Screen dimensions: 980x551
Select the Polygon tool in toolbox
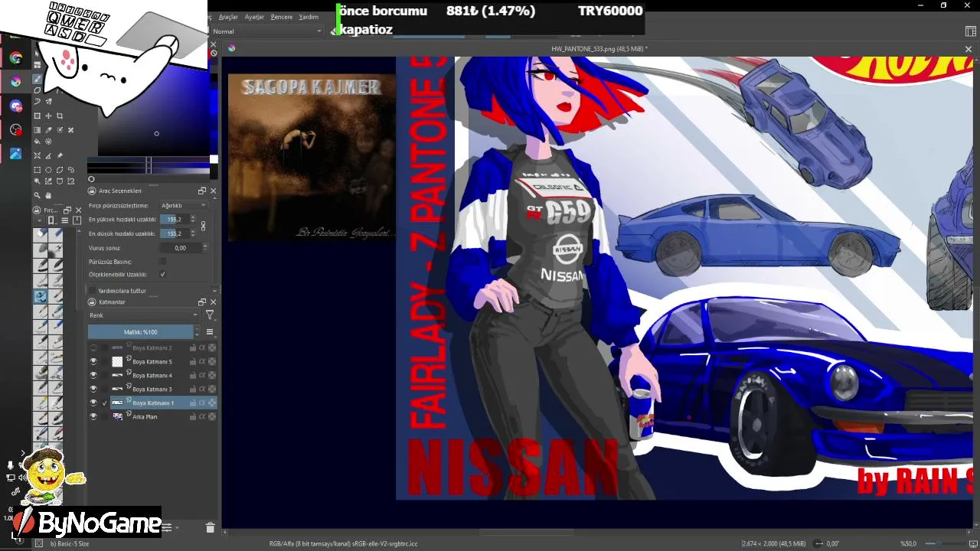[x=37, y=90]
